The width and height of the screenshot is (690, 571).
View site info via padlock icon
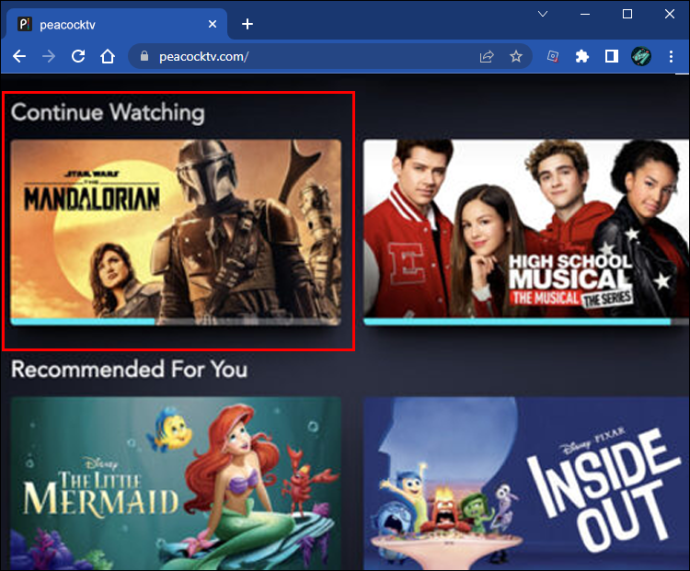pyautogui.click(x=144, y=56)
